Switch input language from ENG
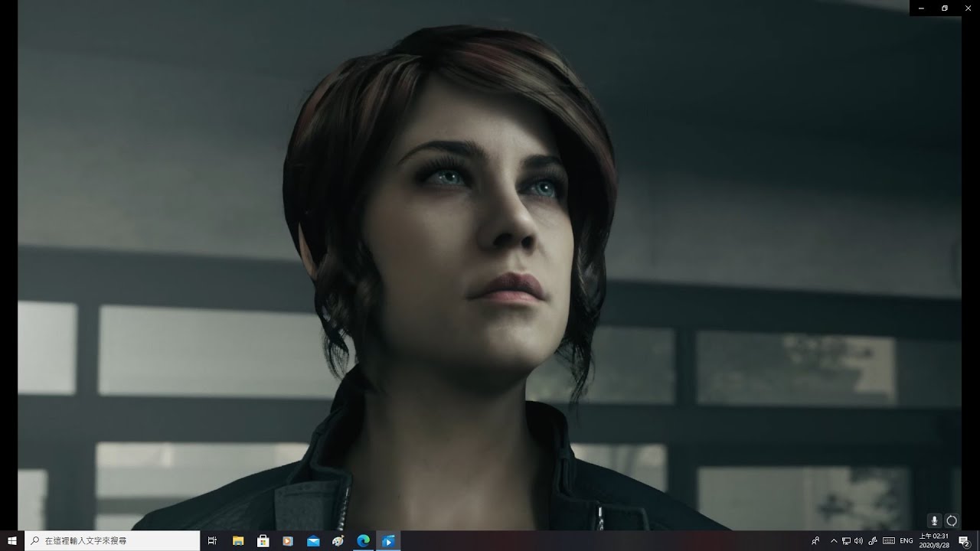980x551 pixels. (x=906, y=540)
